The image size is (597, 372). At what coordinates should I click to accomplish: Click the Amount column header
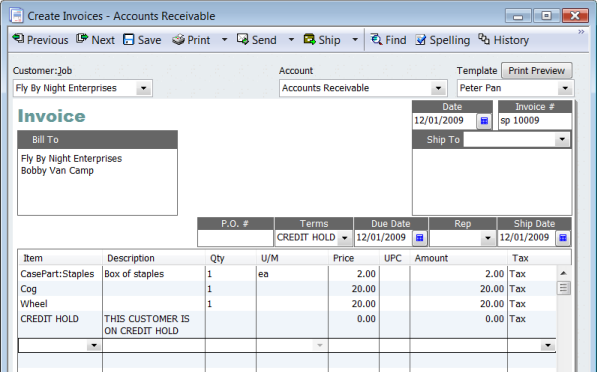pyautogui.click(x=459, y=258)
